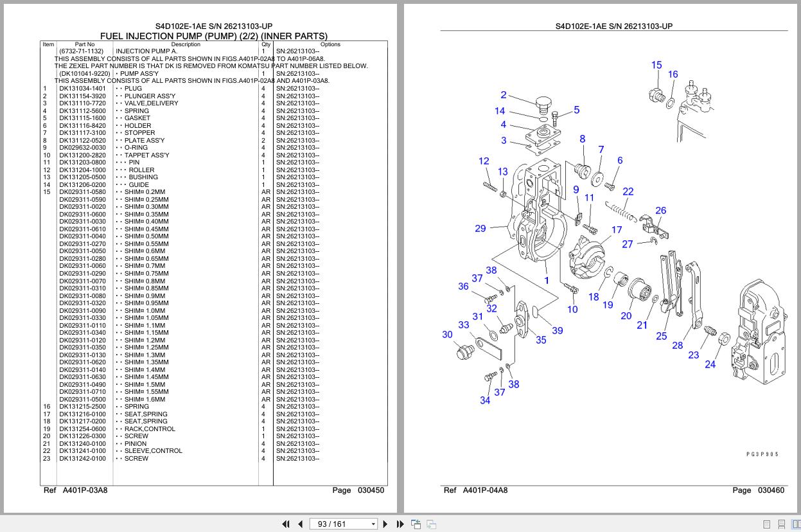
Task: Switch to single page view
Action: tap(766, 524)
